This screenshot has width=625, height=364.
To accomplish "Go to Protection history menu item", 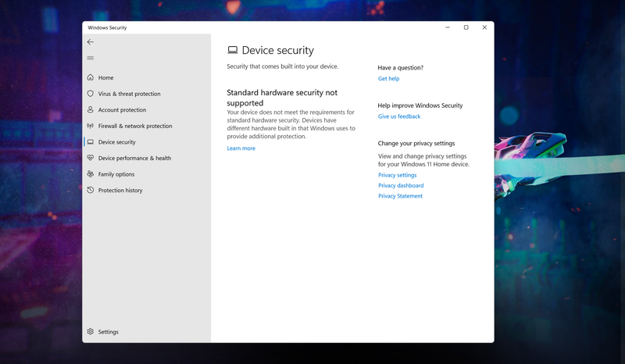I will (120, 191).
